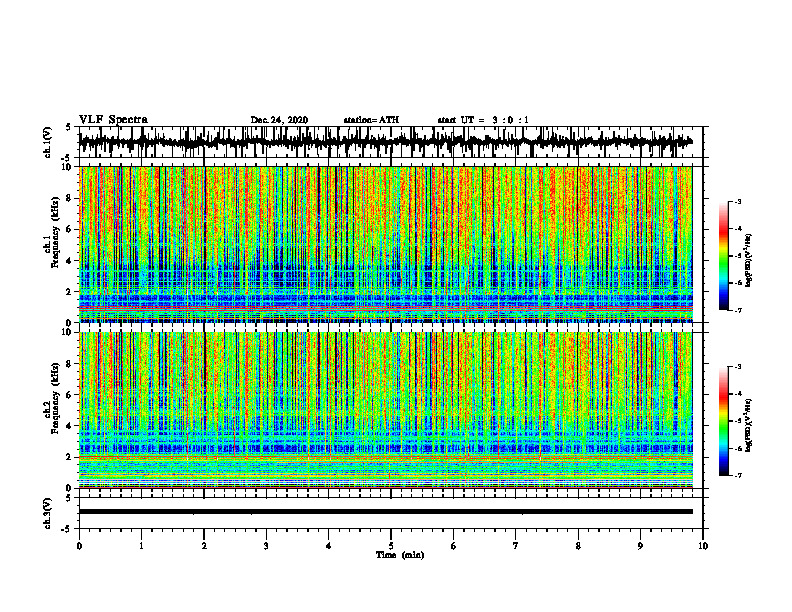Click the time axis tick label '6'
Screen dimensions: 792x612
pos(454,546)
